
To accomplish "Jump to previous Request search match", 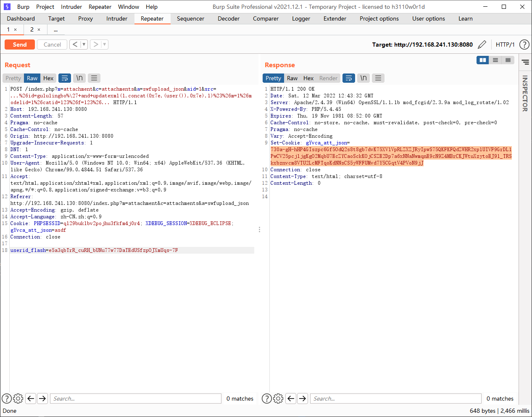I will (x=31, y=399).
